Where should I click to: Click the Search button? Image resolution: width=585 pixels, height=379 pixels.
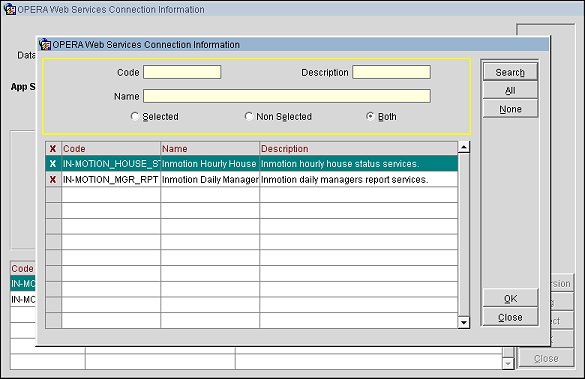pos(510,72)
